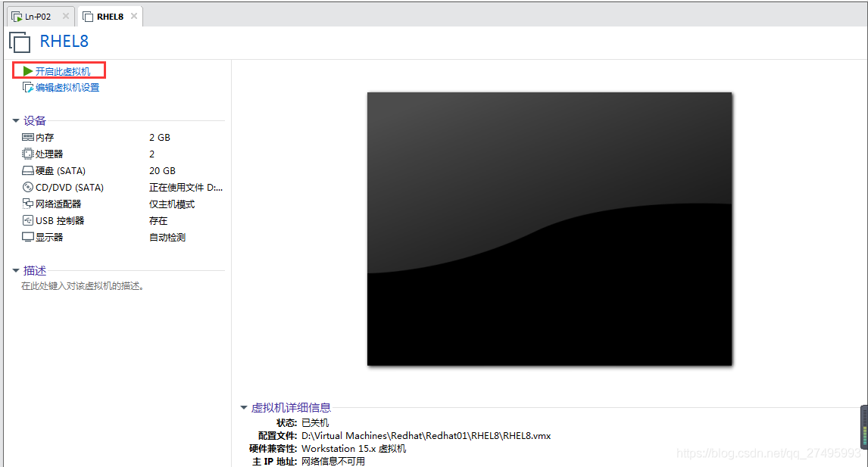868x467 pixels.
Task: Click the network adapter (网络适配器) icon
Action: [x=28, y=204]
